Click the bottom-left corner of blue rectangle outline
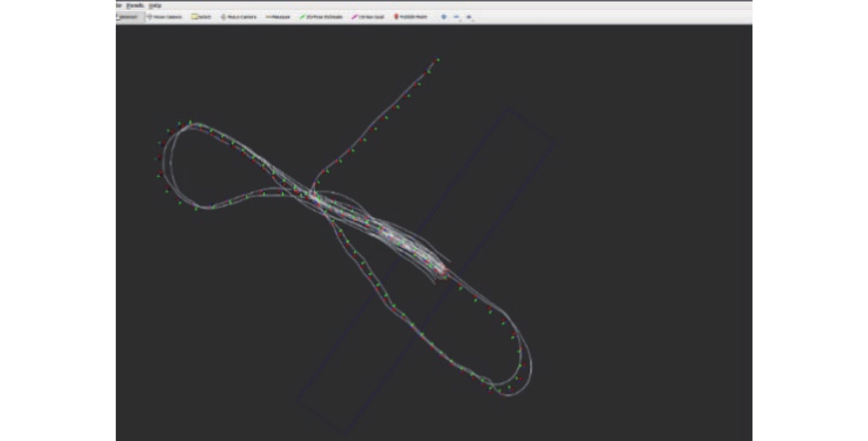The width and height of the screenshot is (868, 441). pos(297,400)
